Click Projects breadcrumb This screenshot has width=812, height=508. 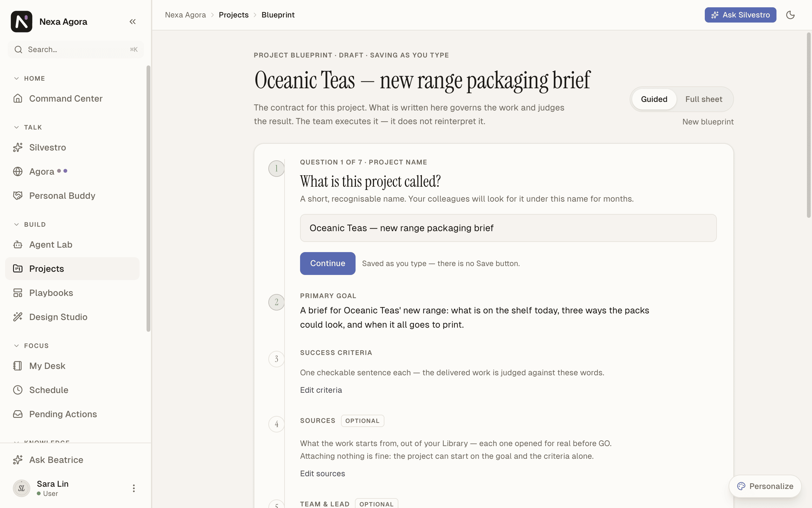click(233, 15)
